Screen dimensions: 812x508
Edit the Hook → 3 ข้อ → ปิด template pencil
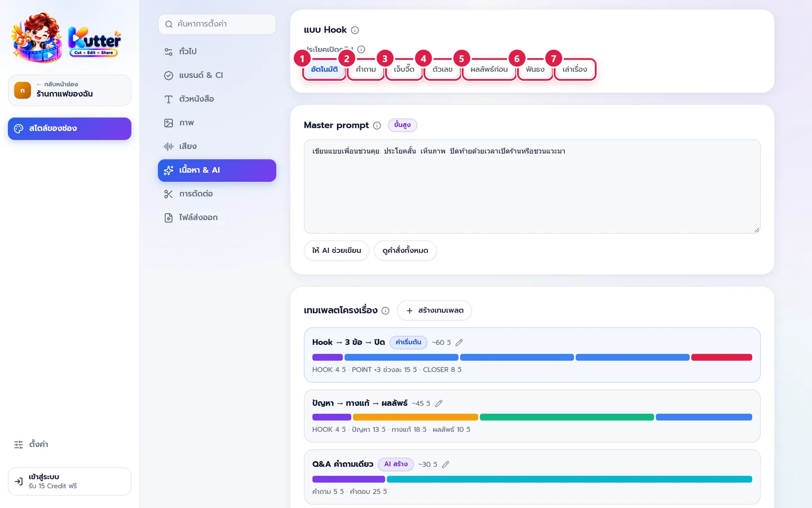459,343
